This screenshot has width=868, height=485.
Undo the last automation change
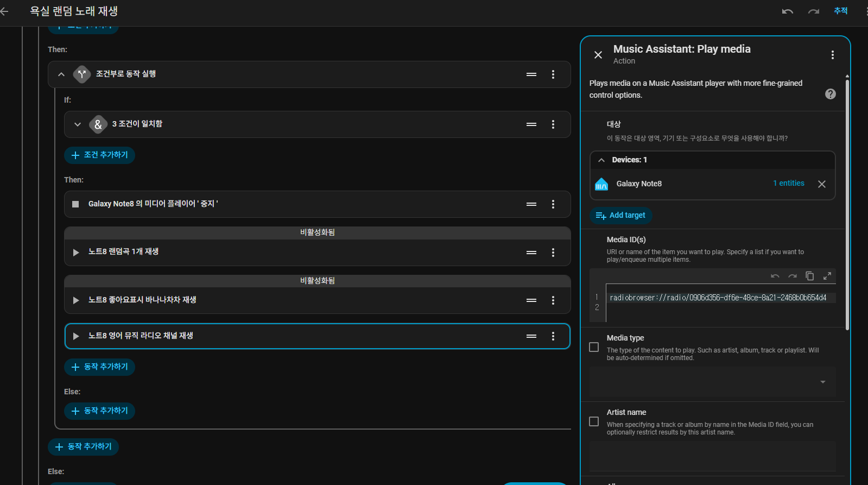tap(788, 11)
